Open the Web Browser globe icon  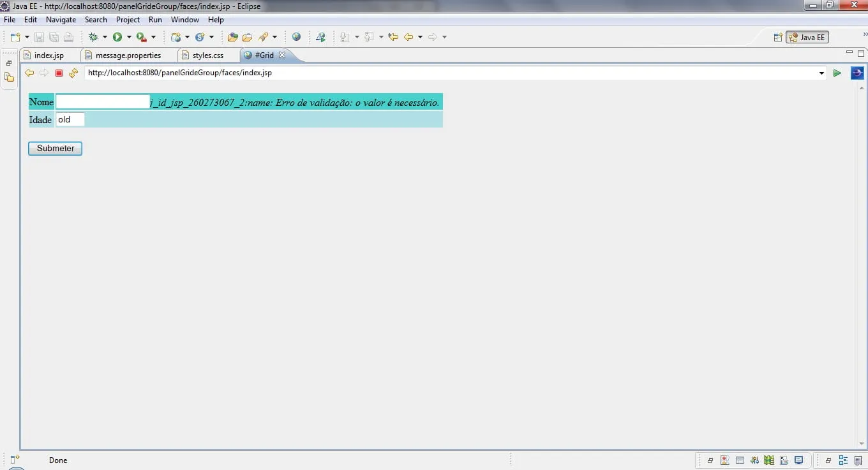tap(296, 37)
